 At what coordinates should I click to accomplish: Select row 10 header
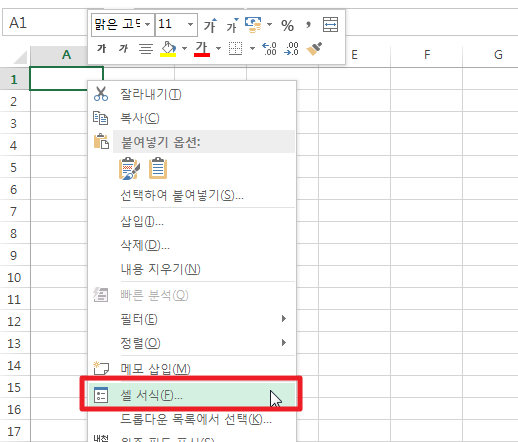[14, 277]
